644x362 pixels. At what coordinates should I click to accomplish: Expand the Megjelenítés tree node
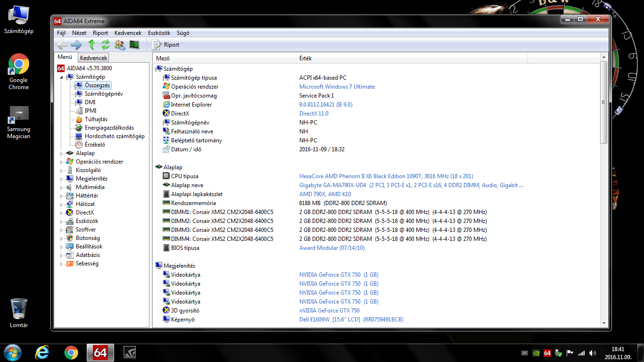point(61,179)
